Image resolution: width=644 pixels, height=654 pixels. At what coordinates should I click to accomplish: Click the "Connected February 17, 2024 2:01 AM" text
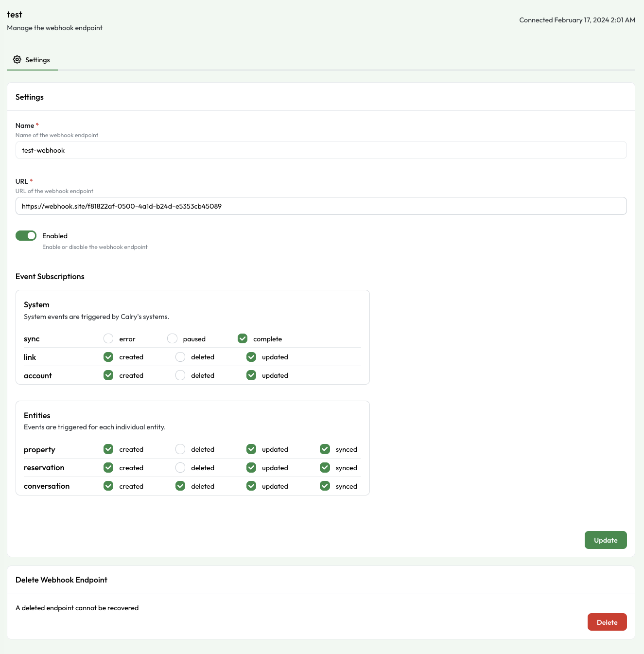pyautogui.click(x=577, y=20)
